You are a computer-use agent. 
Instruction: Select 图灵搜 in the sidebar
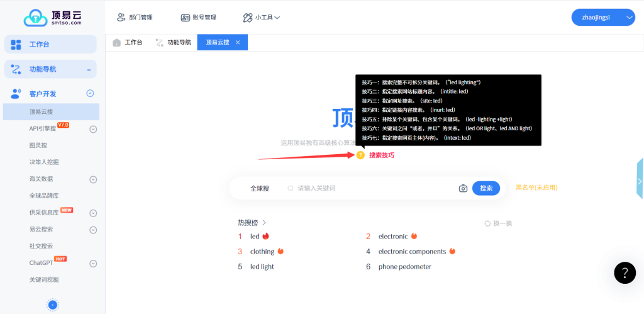pos(40,145)
